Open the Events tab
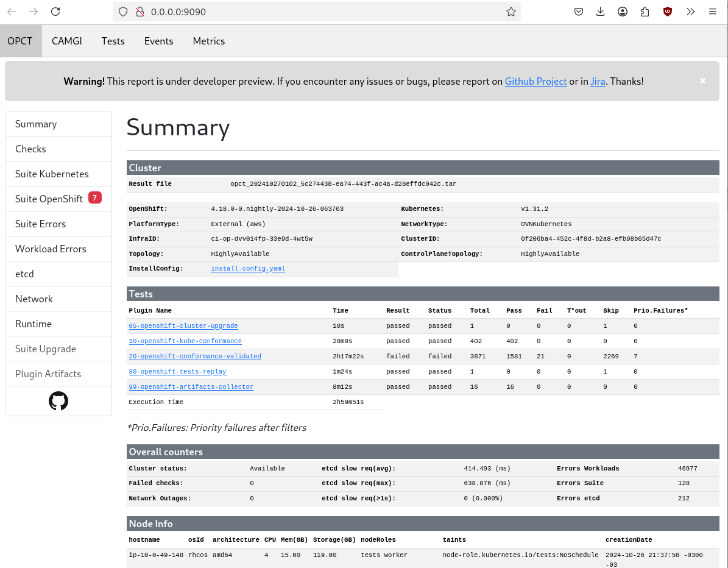728x568 pixels. (159, 41)
